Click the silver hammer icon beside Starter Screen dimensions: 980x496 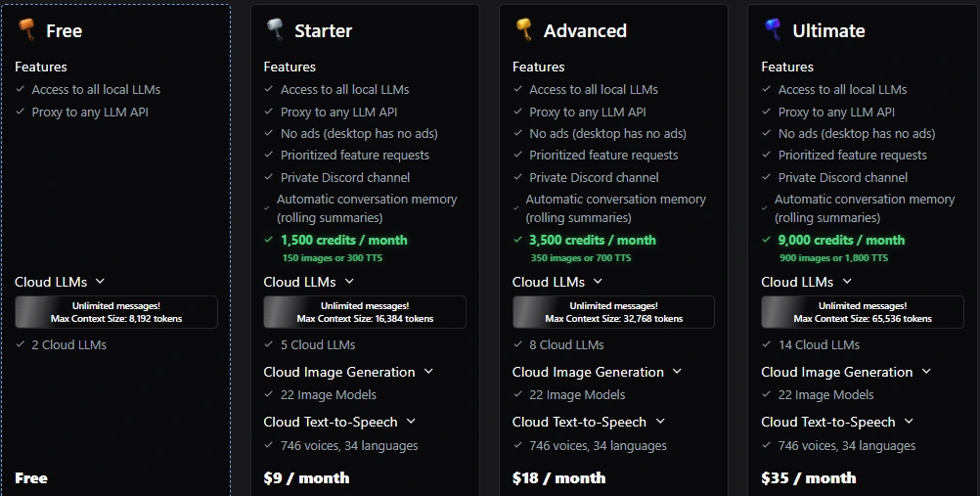point(275,28)
